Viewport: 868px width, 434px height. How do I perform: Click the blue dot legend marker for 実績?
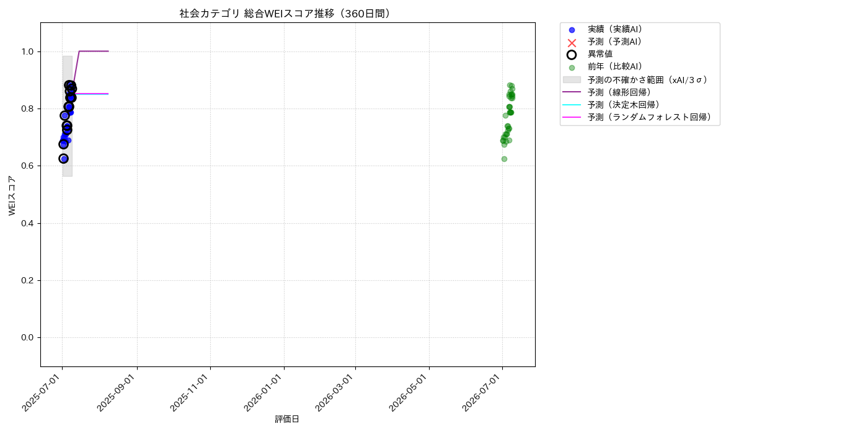point(572,30)
